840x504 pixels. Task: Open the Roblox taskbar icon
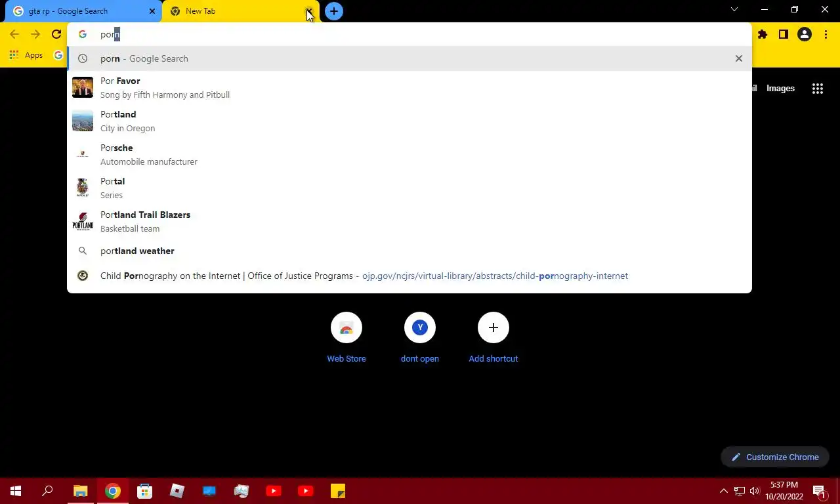pyautogui.click(x=177, y=491)
